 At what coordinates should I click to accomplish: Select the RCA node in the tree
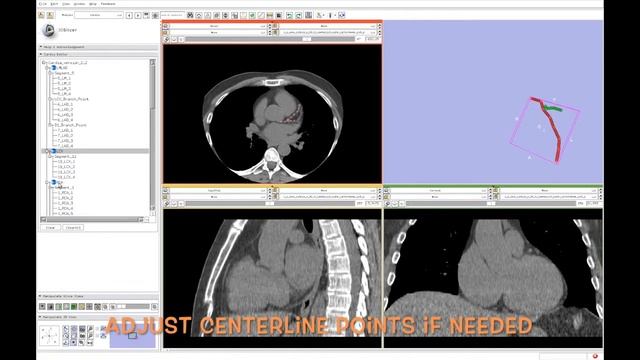pyautogui.click(x=60, y=182)
